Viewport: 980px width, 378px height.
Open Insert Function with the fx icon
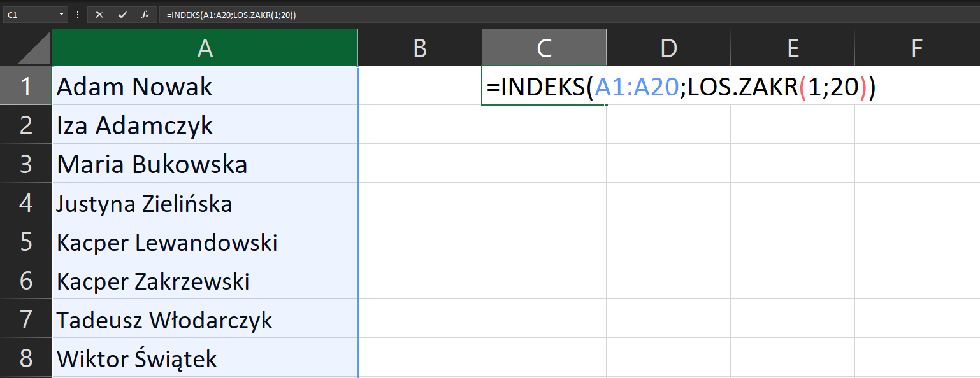[x=145, y=14]
